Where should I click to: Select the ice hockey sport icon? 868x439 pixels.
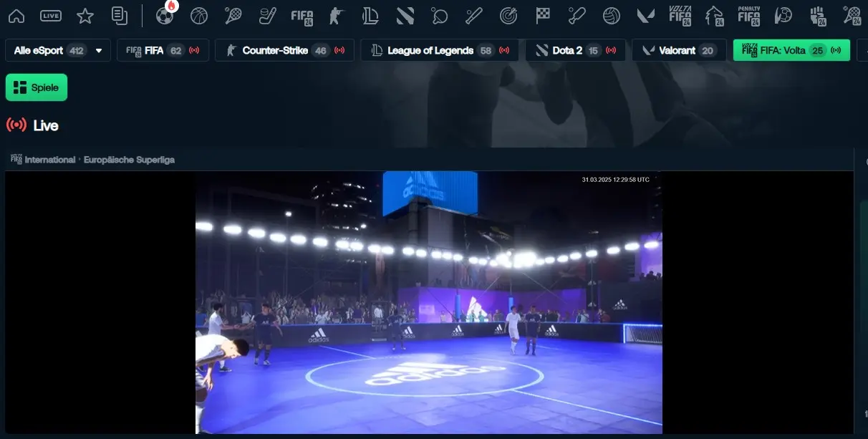[x=268, y=15]
